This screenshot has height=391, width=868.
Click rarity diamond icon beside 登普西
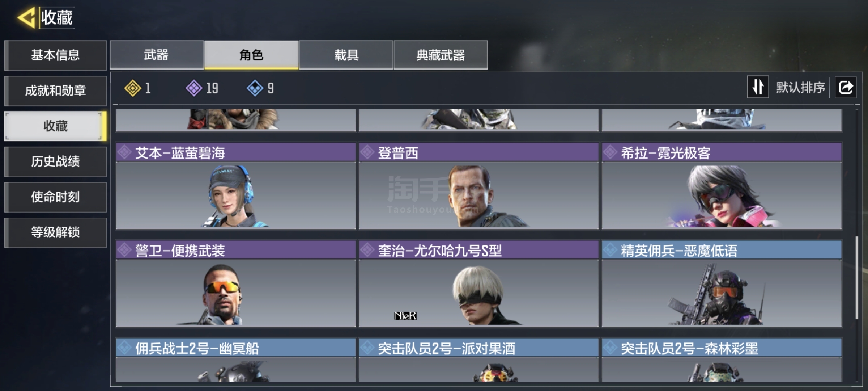(x=367, y=152)
